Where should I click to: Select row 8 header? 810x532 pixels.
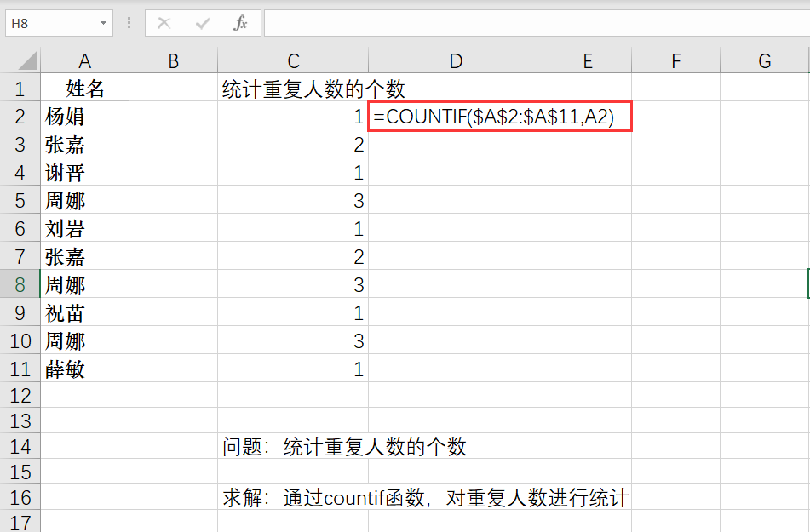20,284
